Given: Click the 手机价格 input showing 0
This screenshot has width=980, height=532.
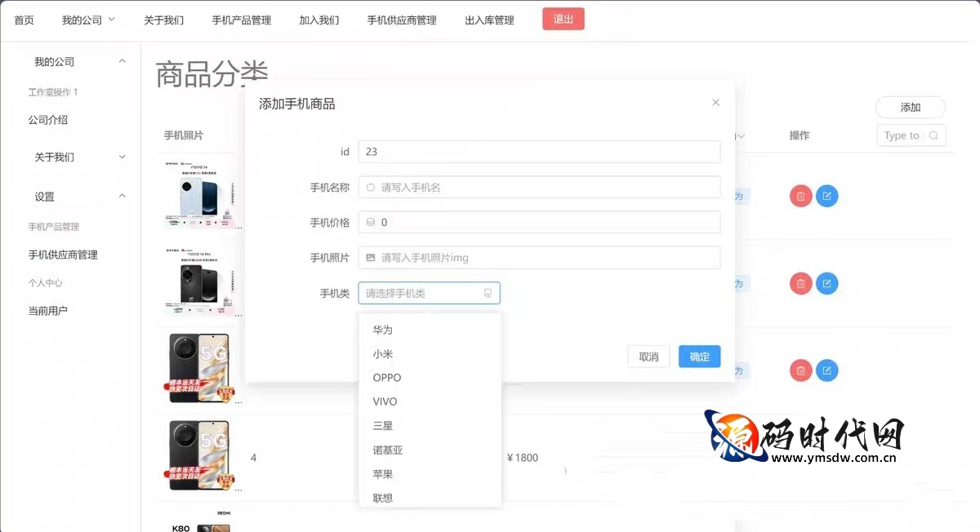Looking at the screenshot, I should 539,222.
